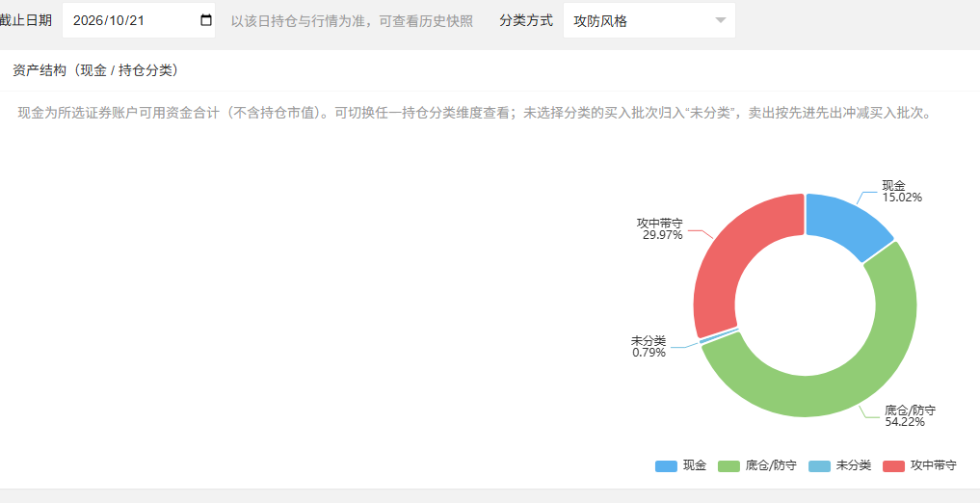
Task: Toggle the 攻中带守 legend swatch
Action: point(893,466)
